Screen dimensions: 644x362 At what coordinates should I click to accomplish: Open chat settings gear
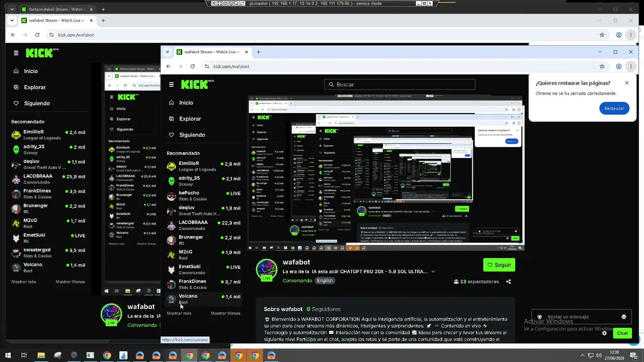[x=605, y=333]
